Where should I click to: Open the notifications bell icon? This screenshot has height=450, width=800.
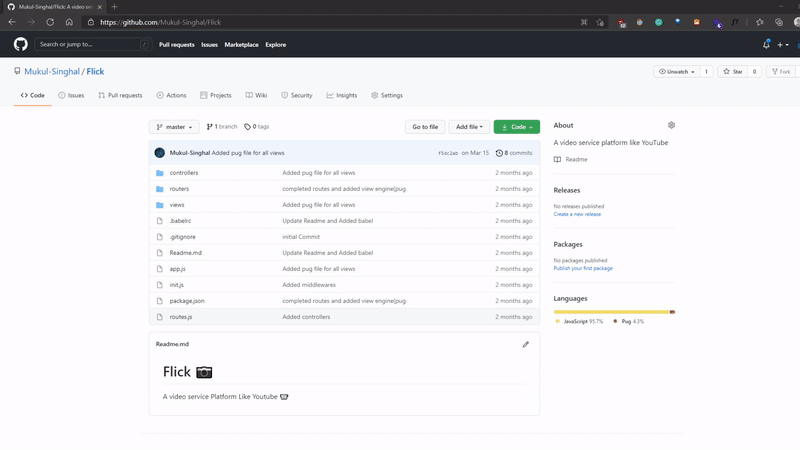click(766, 44)
